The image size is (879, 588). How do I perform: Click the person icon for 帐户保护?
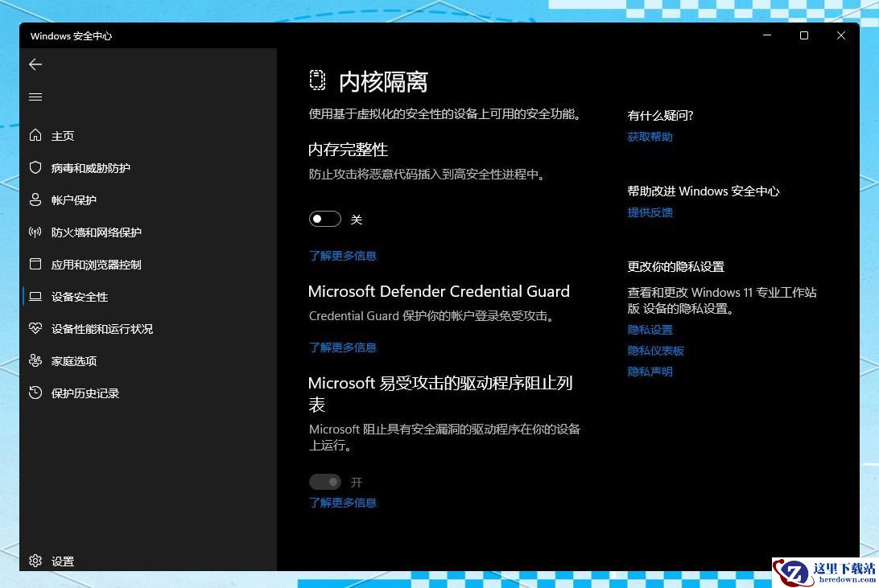(x=35, y=199)
